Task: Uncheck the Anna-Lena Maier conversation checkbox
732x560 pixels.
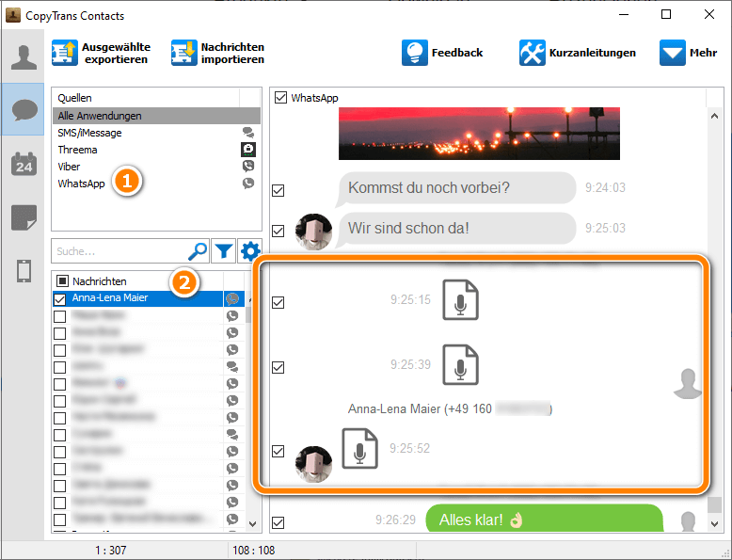Action: pyautogui.click(x=60, y=299)
